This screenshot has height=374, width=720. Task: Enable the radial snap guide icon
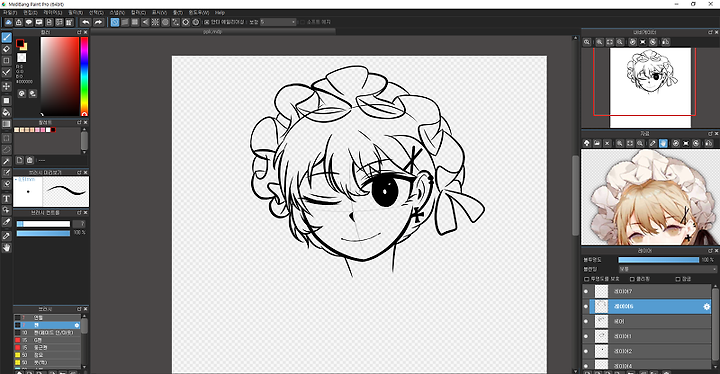tap(155, 22)
